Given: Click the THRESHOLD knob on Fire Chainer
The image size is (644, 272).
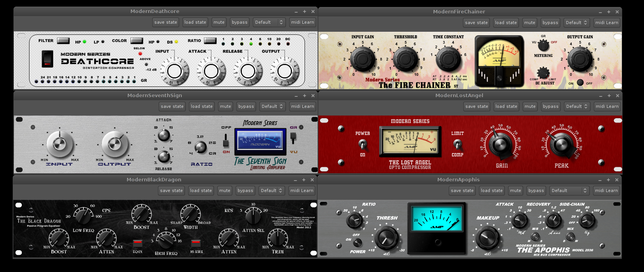Looking at the screenshot, I should 406,59.
